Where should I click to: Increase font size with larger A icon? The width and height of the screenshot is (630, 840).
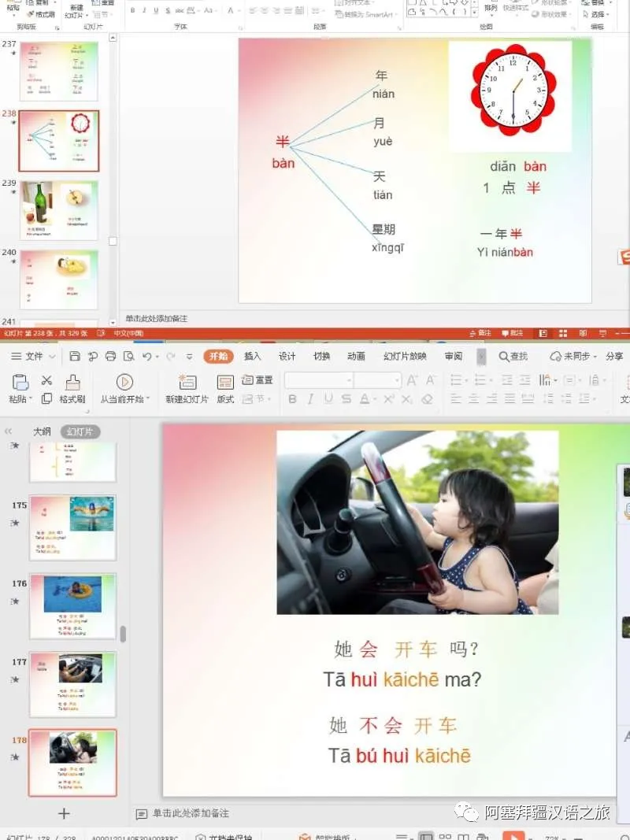pos(412,380)
